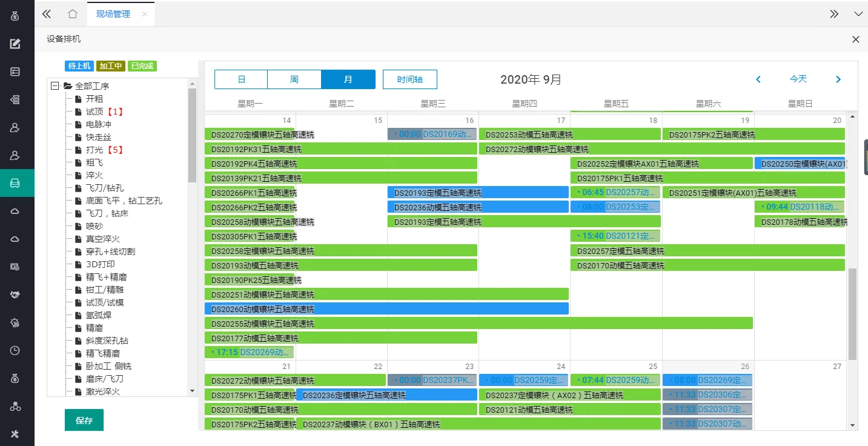Switch calendar to 周 view
The width and height of the screenshot is (868, 446).
[x=294, y=79]
